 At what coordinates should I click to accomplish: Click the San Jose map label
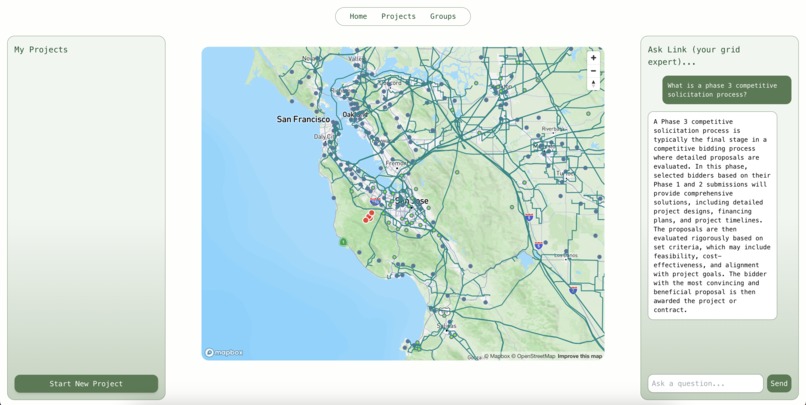click(x=412, y=201)
